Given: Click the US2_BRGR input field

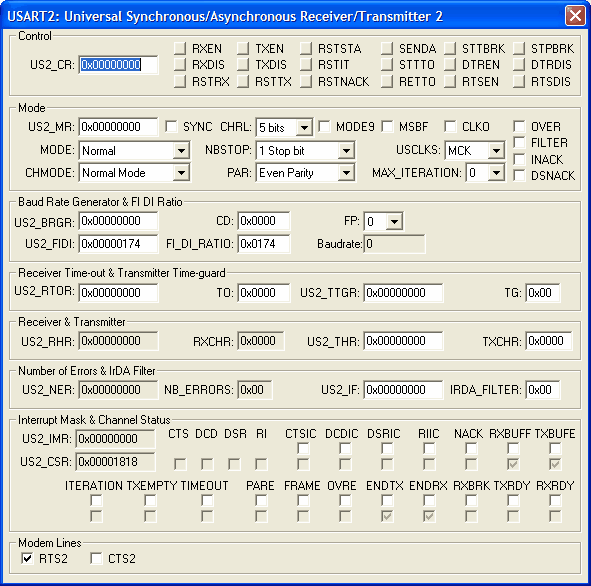Looking at the screenshot, I should [x=118, y=221].
